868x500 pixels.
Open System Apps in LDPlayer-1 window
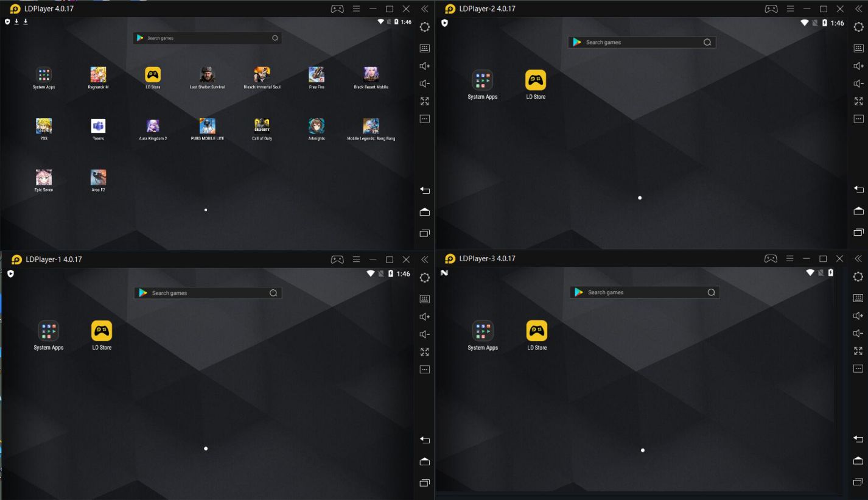pyautogui.click(x=49, y=331)
